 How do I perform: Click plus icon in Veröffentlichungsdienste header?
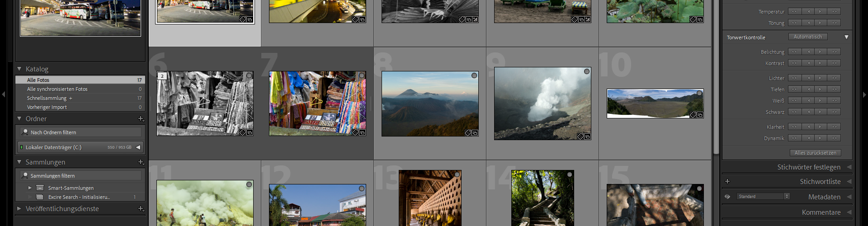point(141,209)
